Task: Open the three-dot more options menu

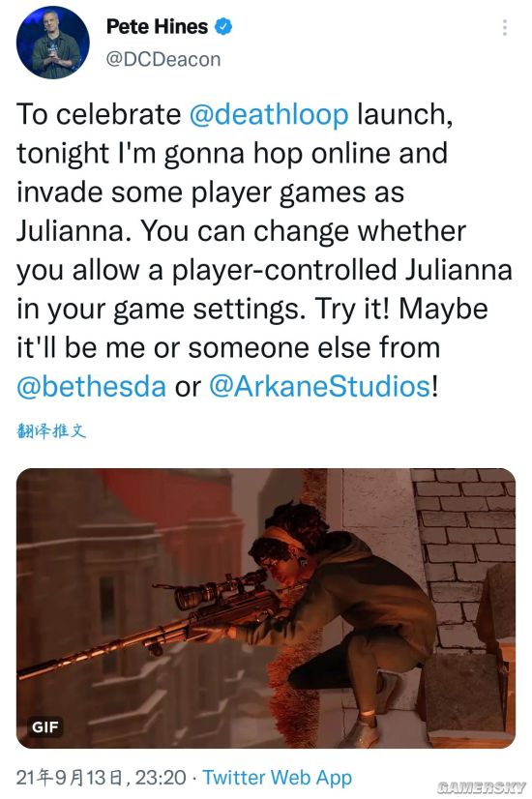Action: [504, 27]
